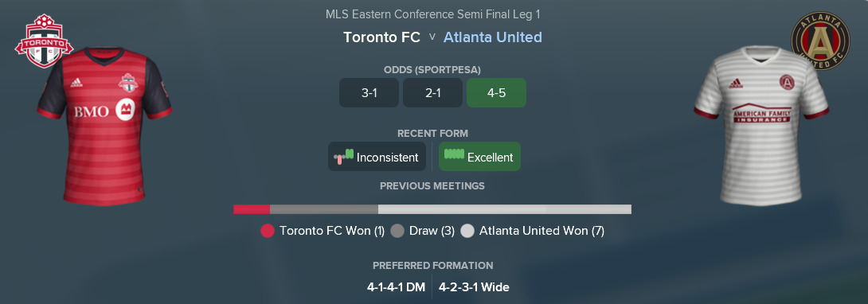Select the 4-2-3-1 Wide formation
Viewport: 868px width, 304px height.
click(475, 287)
